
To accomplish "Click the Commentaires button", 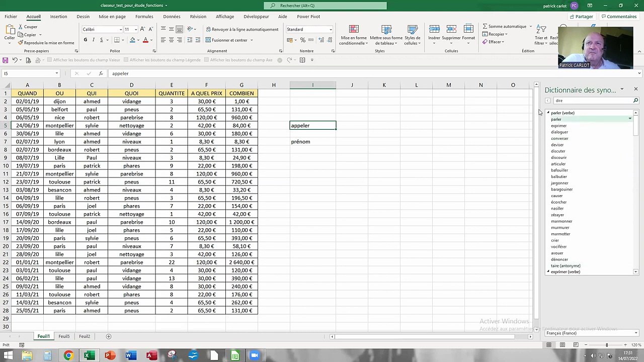I will [619, 17].
